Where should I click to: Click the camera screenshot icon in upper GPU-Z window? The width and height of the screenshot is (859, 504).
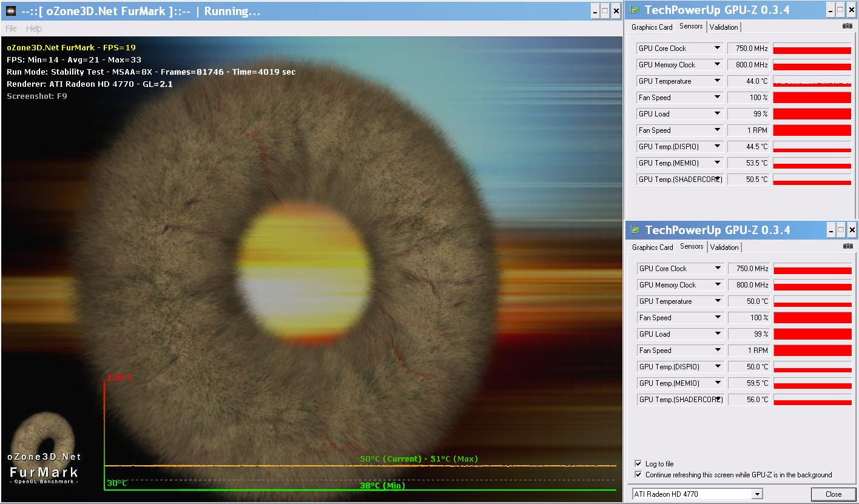tap(847, 26)
